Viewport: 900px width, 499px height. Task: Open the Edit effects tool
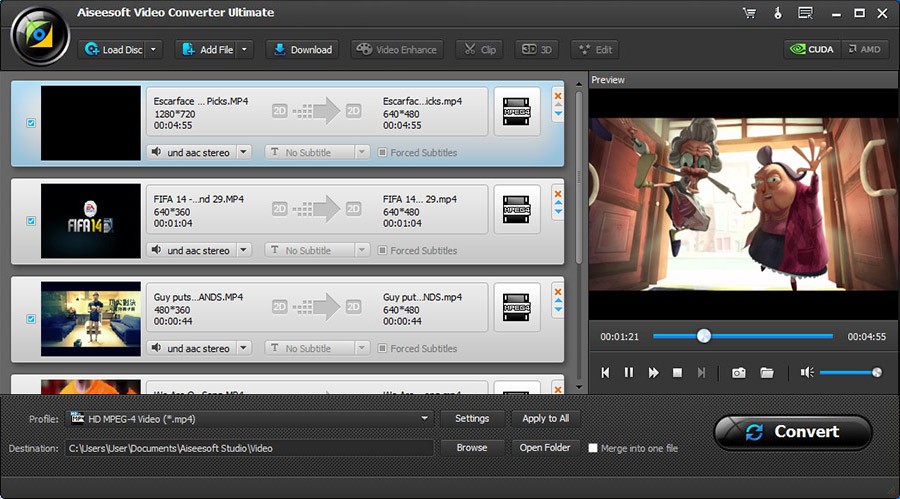(595, 49)
